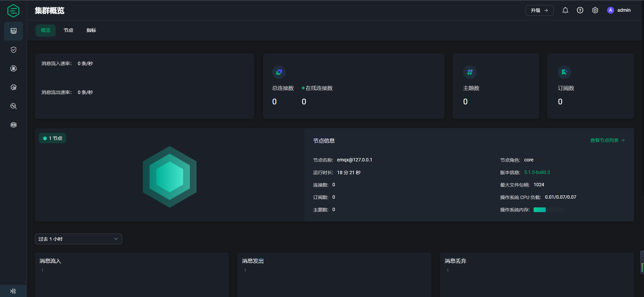Switch to the 节点 tab

point(68,30)
